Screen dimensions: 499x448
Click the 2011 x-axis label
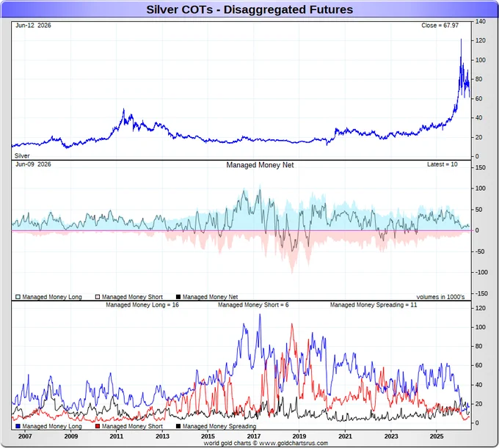[117, 436]
